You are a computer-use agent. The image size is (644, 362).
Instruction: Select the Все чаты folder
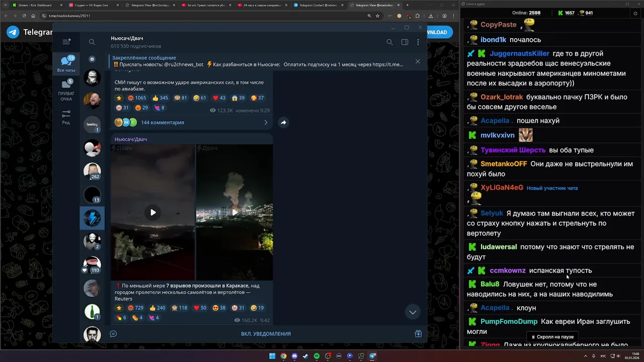[x=66, y=64]
